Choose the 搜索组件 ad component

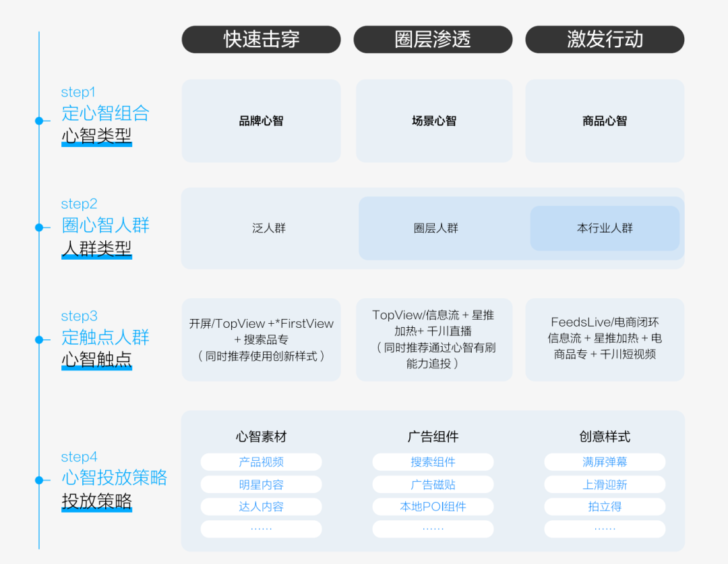coord(433,462)
